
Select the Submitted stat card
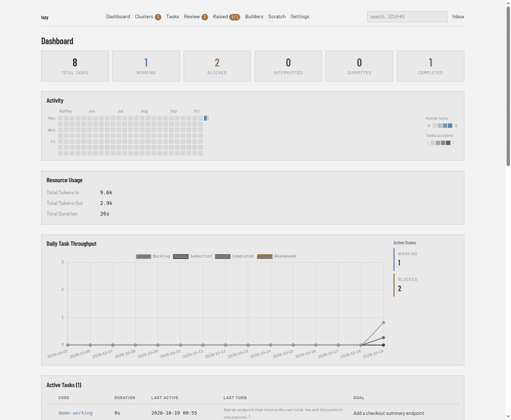coord(359,66)
